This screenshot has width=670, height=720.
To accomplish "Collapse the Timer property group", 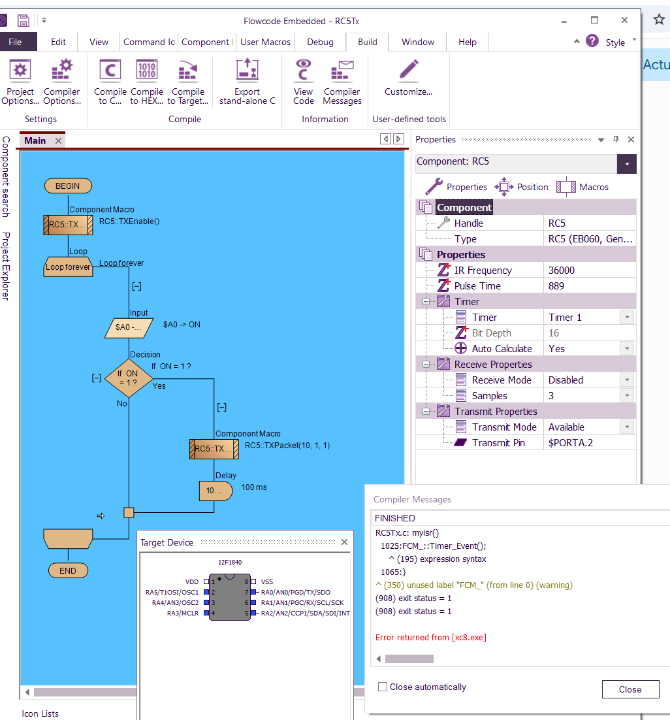I will tap(426, 302).
